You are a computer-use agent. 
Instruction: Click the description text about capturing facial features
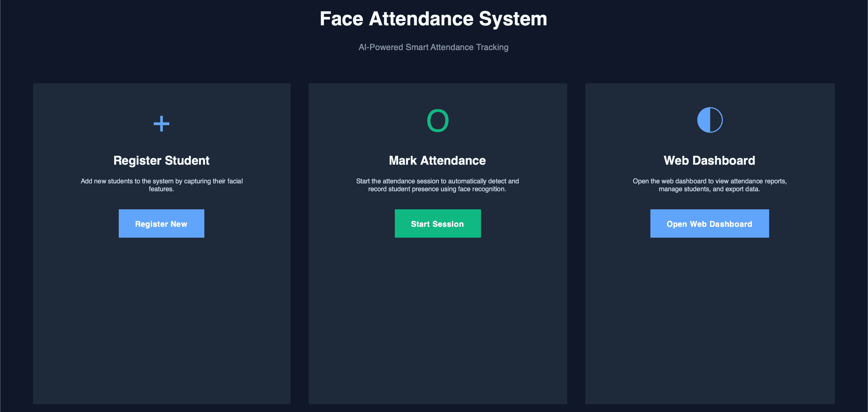[x=161, y=185]
